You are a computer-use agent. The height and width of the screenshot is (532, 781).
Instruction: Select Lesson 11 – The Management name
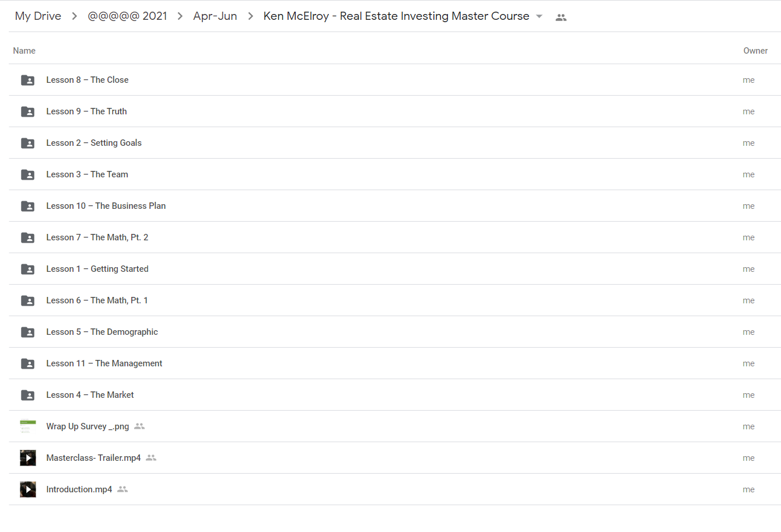[104, 363]
